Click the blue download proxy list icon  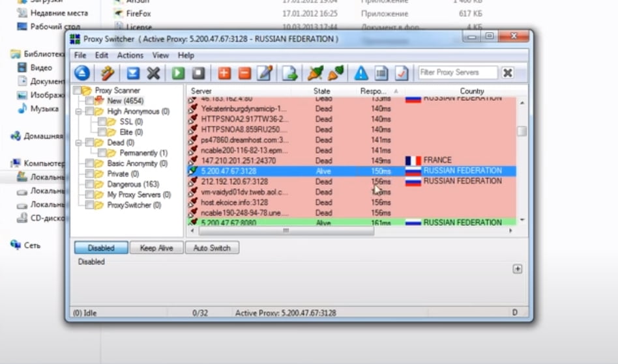click(x=133, y=73)
